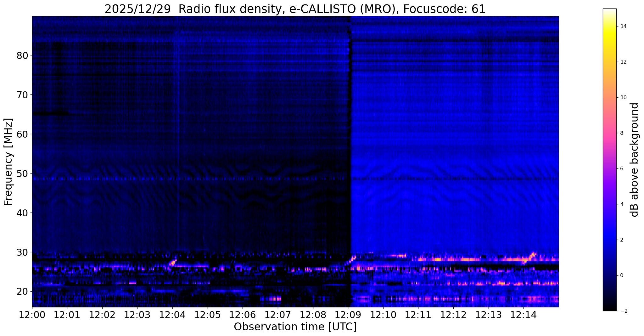Select the 12:06 time tick label
This screenshot has width=644, height=336.
[x=243, y=315]
